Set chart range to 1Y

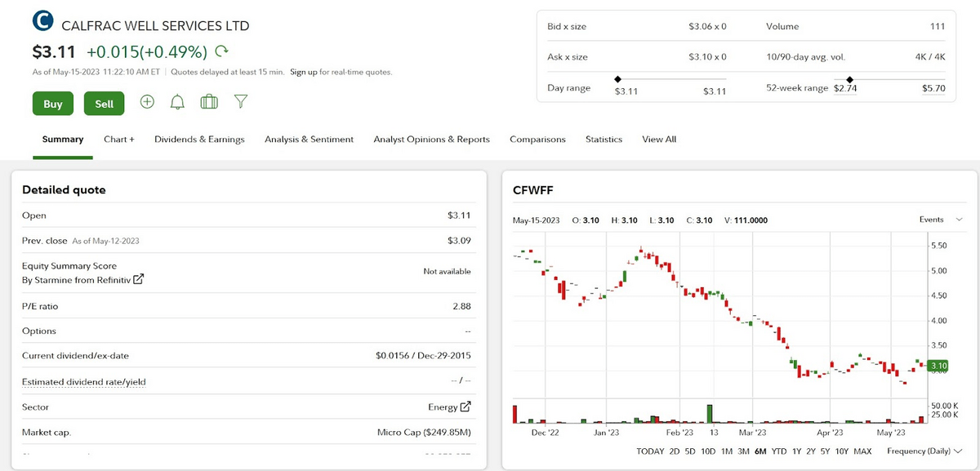click(x=797, y=451)
